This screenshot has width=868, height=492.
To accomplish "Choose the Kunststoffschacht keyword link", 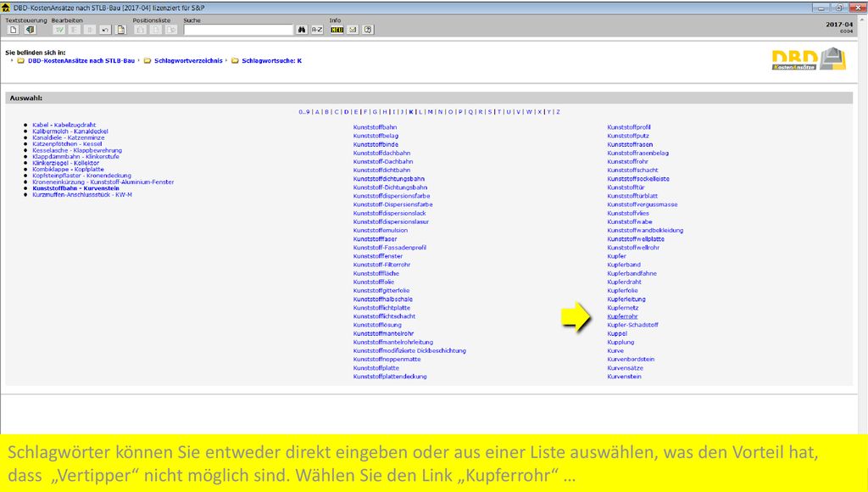I will click(632, 171).
